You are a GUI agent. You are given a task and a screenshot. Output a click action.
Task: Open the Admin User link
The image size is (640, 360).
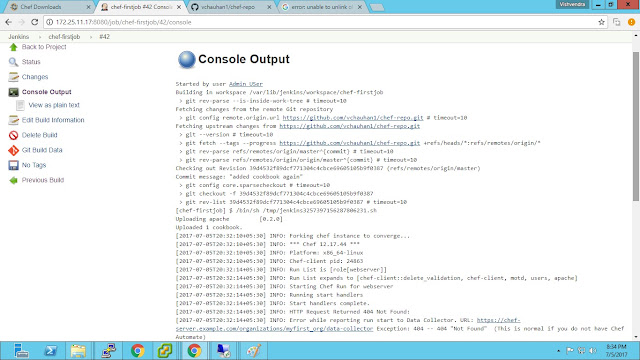(x=246, y=84)
